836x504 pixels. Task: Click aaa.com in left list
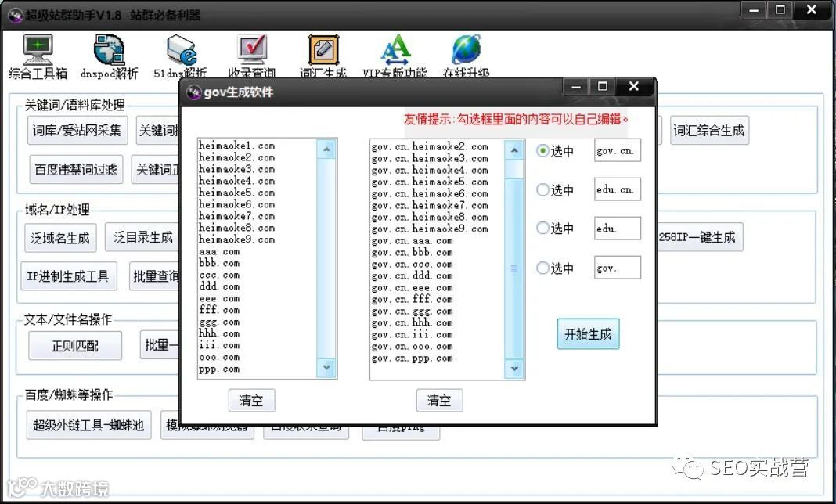219,251
